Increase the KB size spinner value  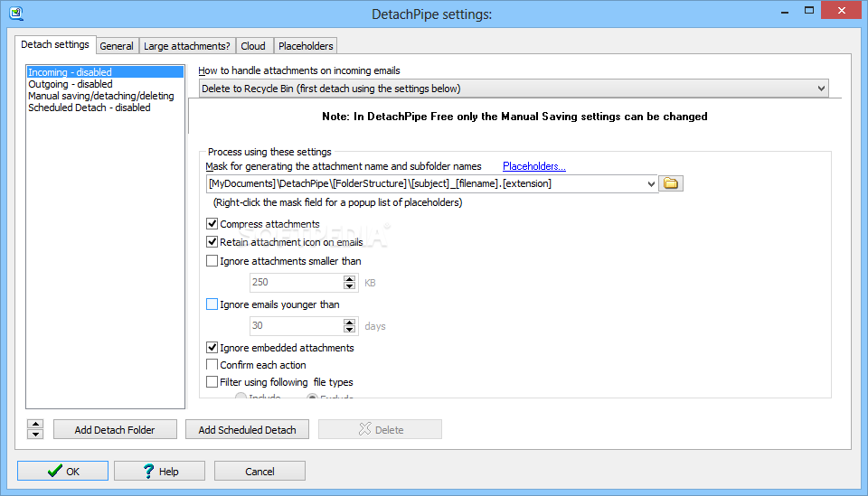pos(349,278)
